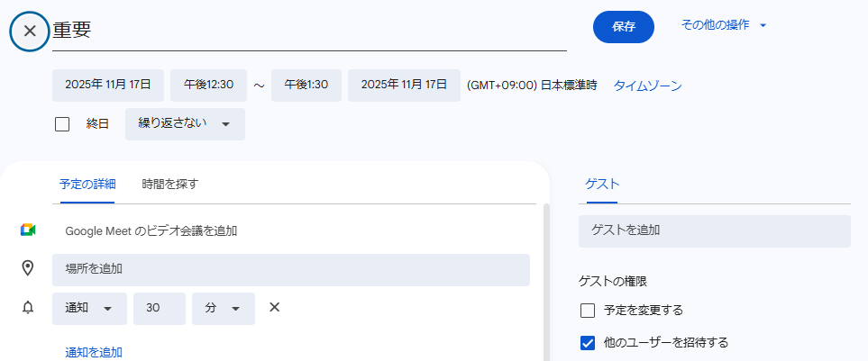Click the location pin icon
Image resolution: width=868 pixels, height=361 pixels.
tap(28, 268)
